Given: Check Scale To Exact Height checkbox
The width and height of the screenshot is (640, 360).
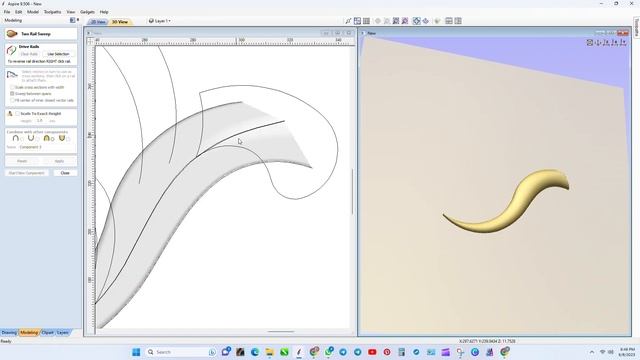Looking at the screenshot, I should point(17,113).
